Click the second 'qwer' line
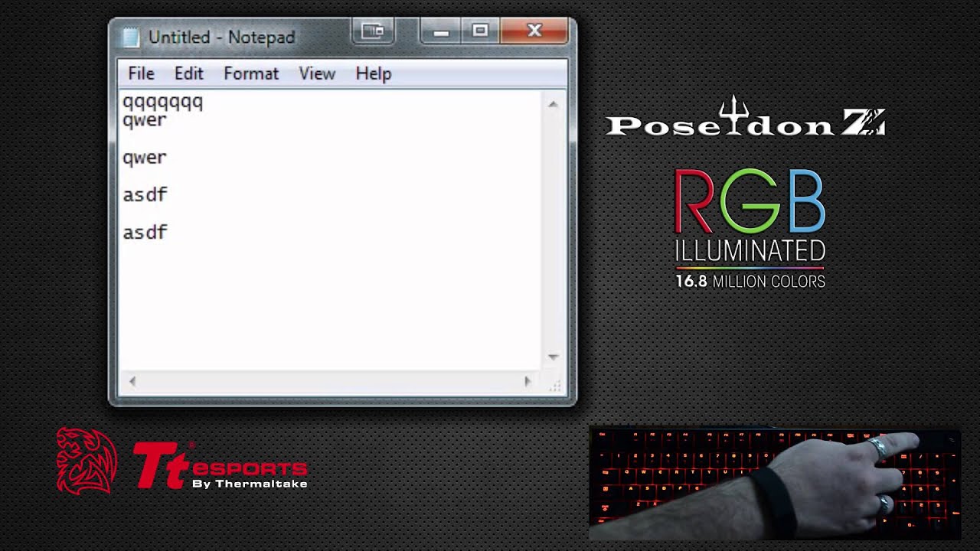 tap(145, 158)
